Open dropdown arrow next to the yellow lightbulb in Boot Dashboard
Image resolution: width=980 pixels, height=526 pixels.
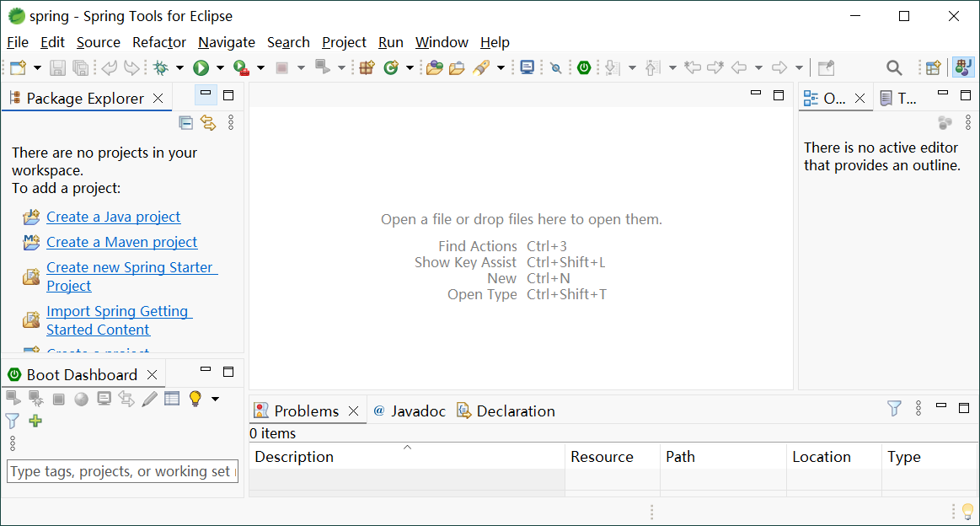(215, 399)
